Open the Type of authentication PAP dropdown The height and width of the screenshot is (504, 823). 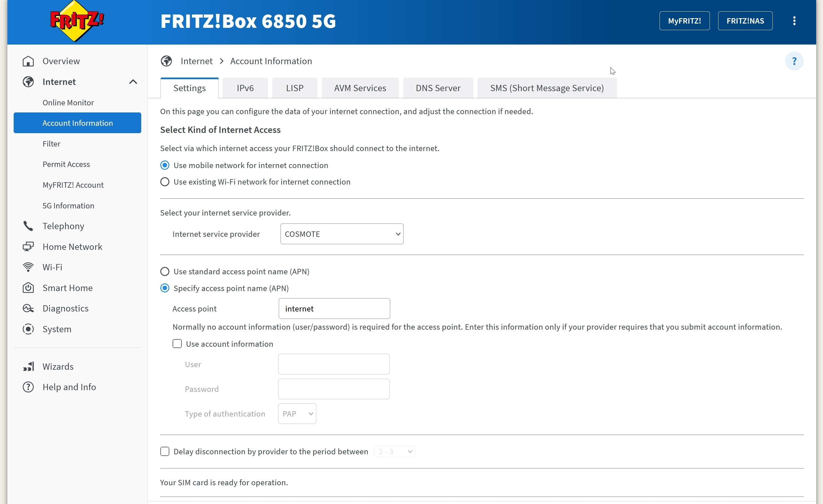[x=297, y=414]
